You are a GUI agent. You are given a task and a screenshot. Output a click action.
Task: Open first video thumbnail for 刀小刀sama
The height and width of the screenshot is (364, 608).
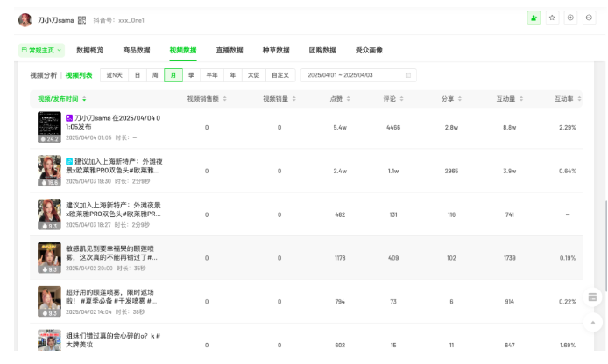(49, 127)
